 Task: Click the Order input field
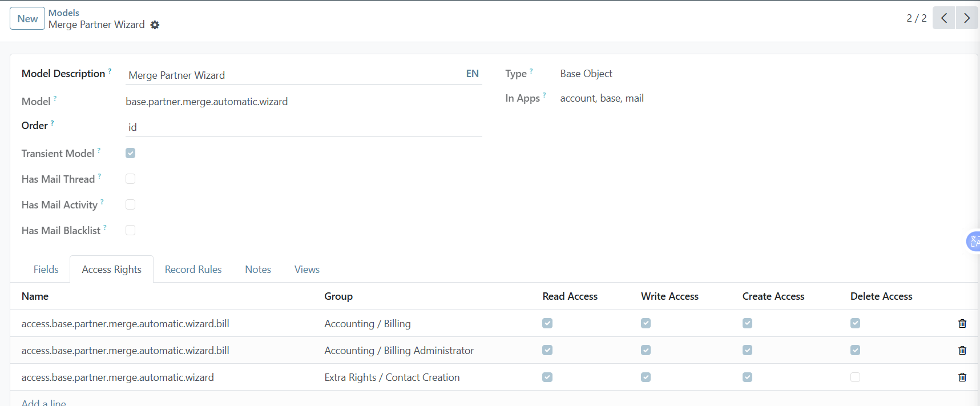[x=303, y=127]
